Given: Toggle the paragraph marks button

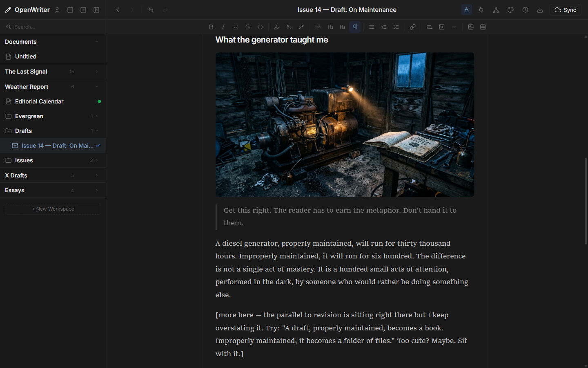Looking at the screenshot, I should point(354,27).
